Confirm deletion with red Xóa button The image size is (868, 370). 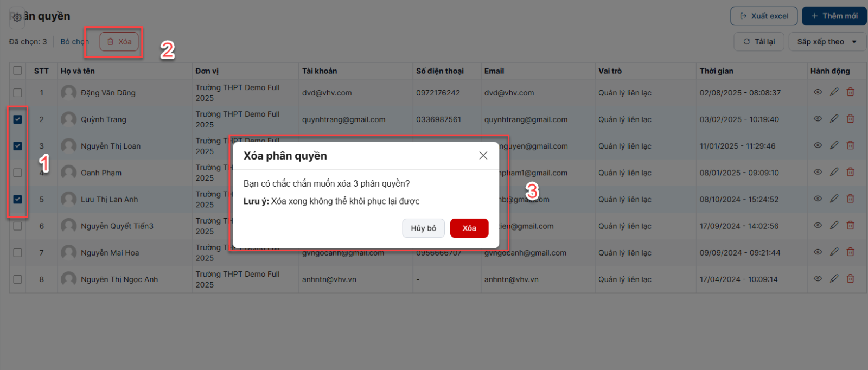[x=469, y=228]
